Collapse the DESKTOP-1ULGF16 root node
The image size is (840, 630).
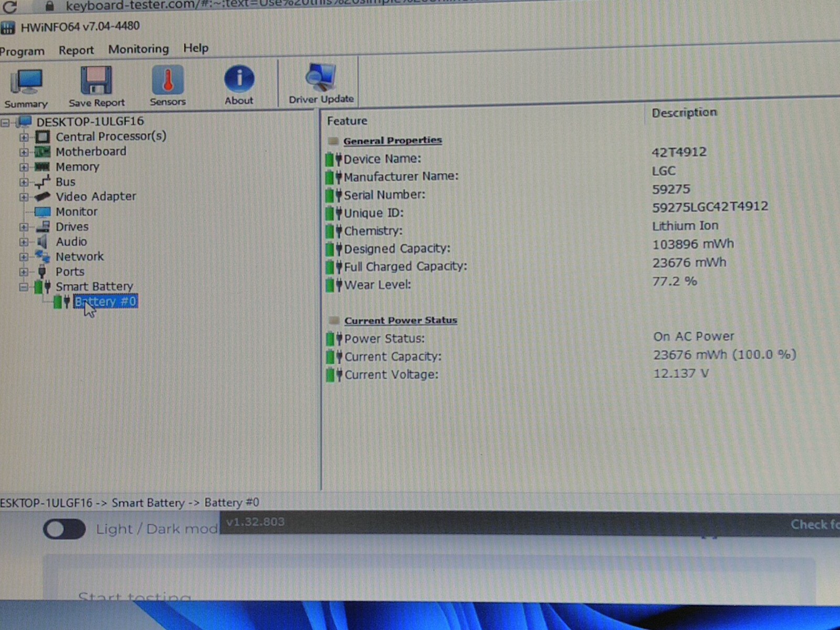[5, 123]
